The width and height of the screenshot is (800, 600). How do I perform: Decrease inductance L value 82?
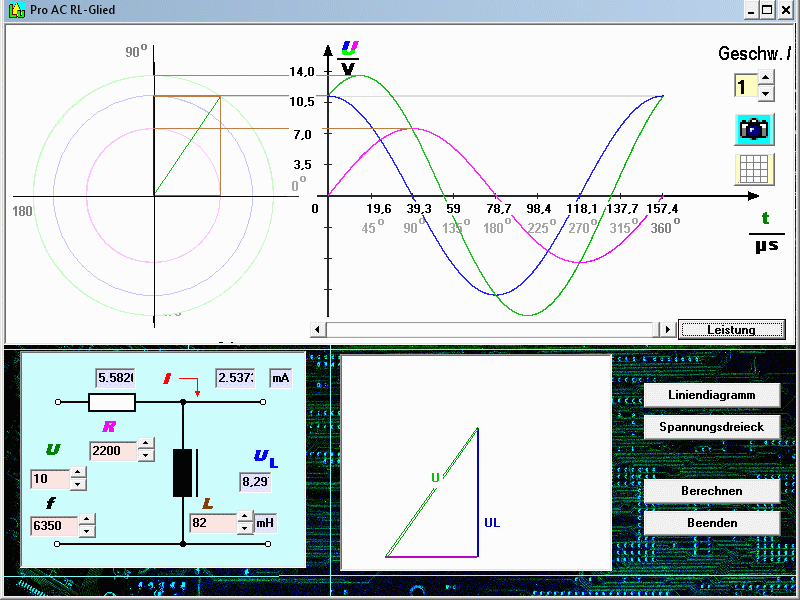[245, 528]
